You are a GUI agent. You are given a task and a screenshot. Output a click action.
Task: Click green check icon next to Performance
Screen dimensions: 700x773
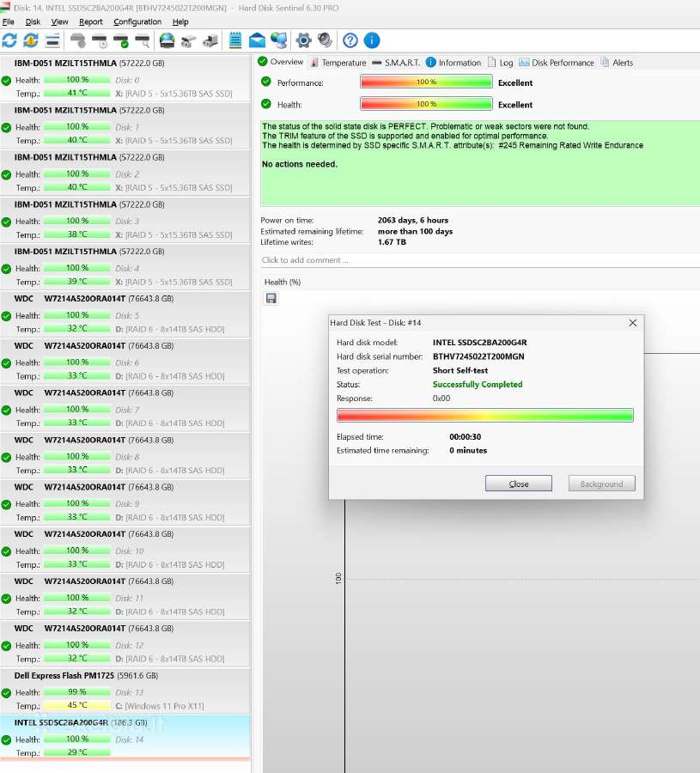pos(266,82)
